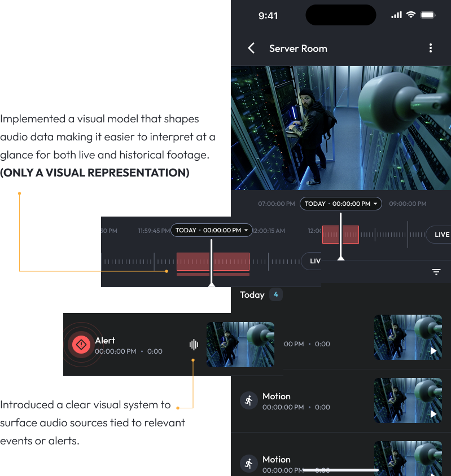Click the white playhead marker on phone timeline
This screenshot has height=476, width=451.
click(341, 237)
